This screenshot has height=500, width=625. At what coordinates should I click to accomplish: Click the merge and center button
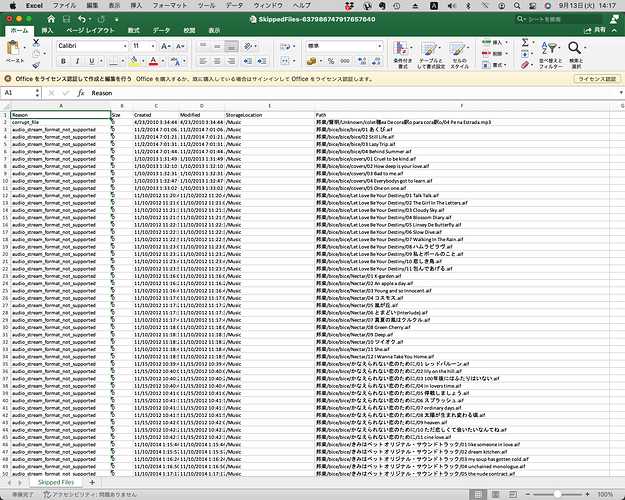coord(285,61)
